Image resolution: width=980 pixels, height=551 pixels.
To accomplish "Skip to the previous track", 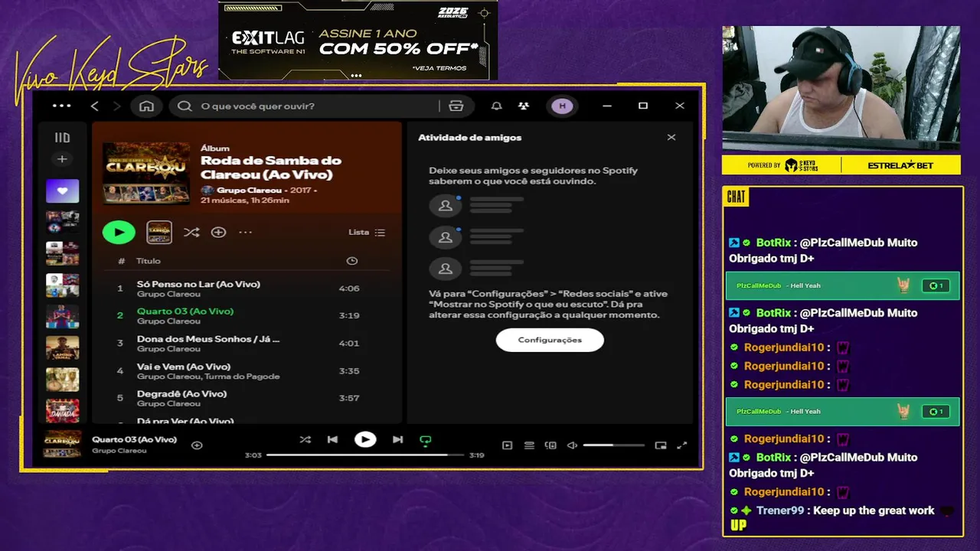I will [x=332, y=439].
